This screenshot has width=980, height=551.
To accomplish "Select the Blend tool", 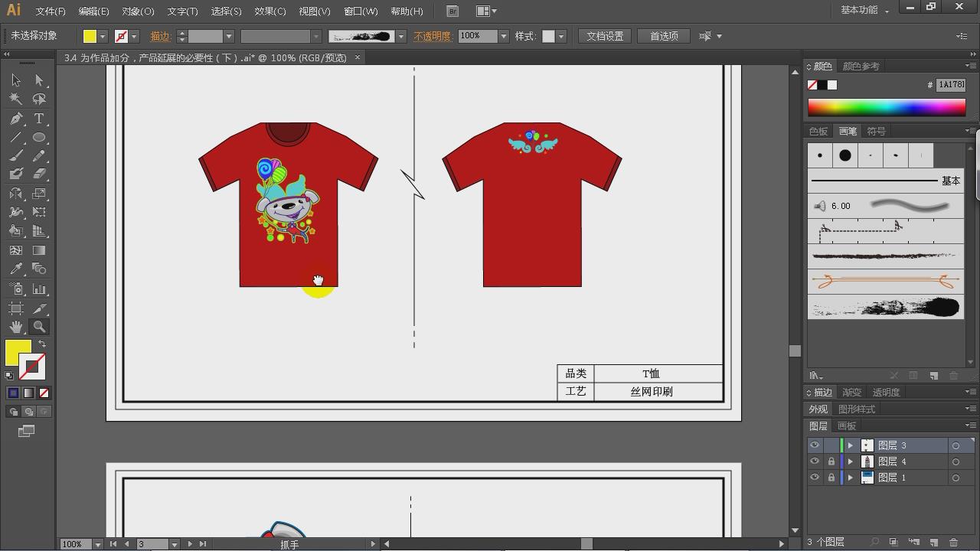I will coord(39,269).
